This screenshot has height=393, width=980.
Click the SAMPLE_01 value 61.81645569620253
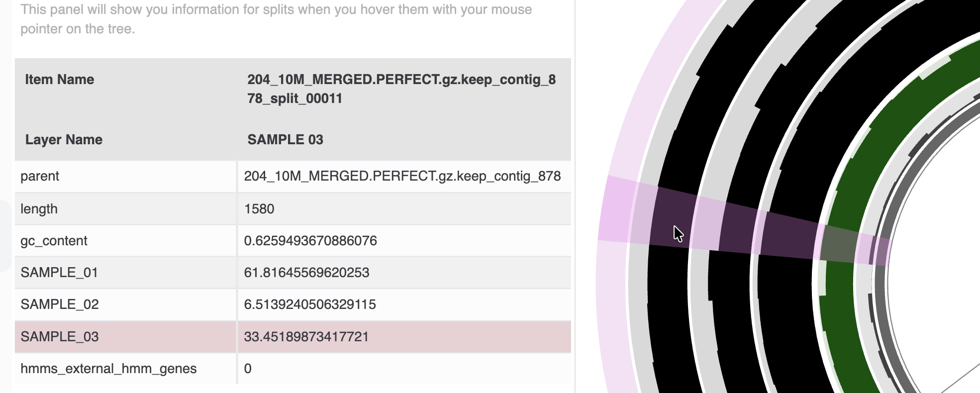click(306, 273)
